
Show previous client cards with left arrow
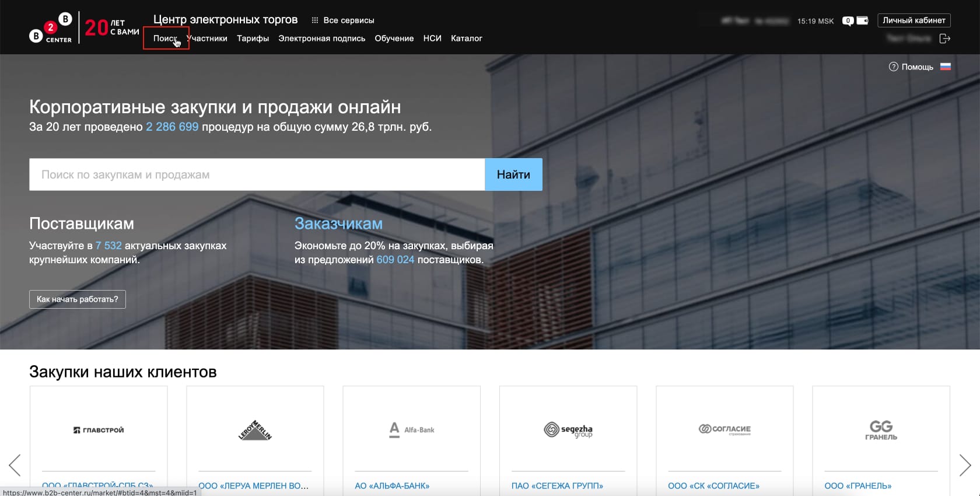coord(15,465)
